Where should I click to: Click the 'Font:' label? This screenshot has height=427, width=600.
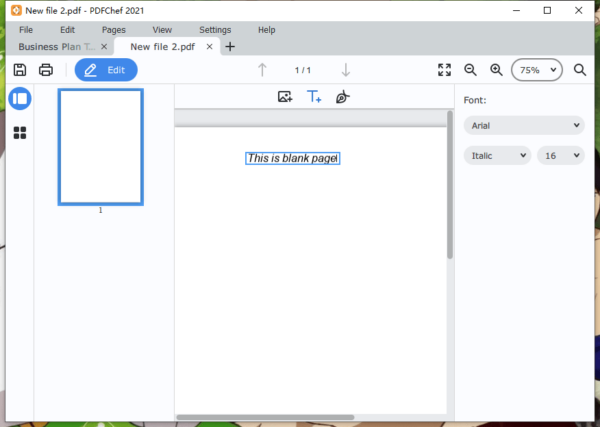(475, 100)
